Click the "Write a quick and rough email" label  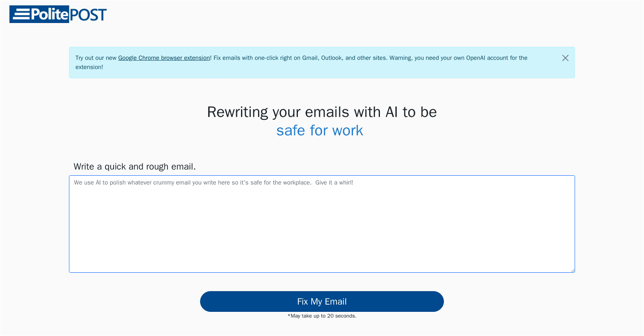coord(134,166)
